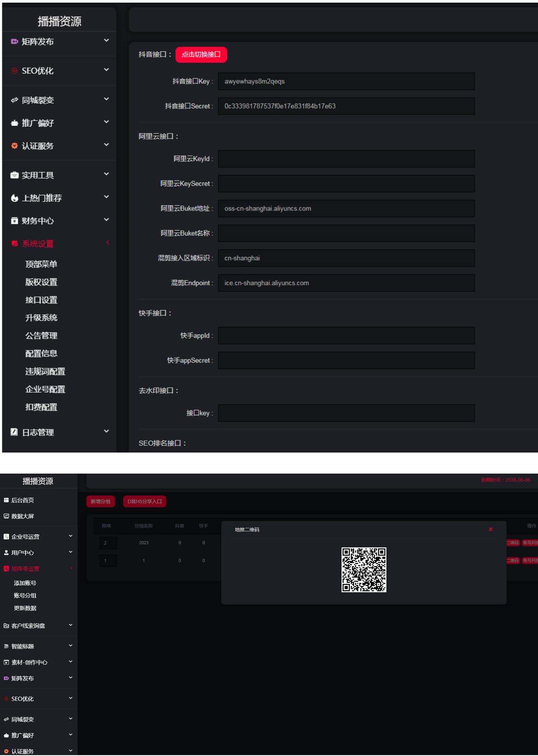Open the D音H5分享入口 button
The width and height of the screenshot is (538, 756).
pyautogui.click(x=145, y=502)
